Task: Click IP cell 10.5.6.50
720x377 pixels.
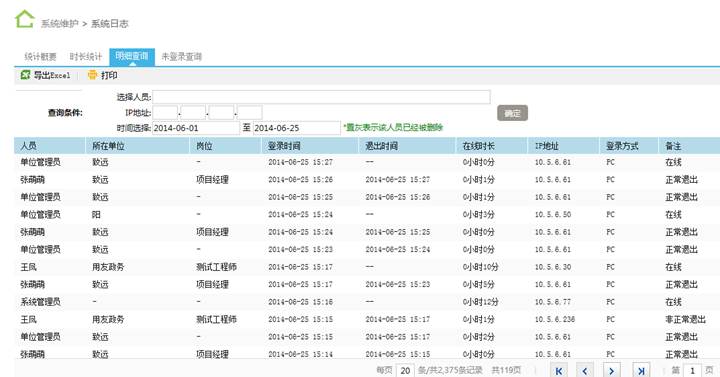Action: click(553, 215)
